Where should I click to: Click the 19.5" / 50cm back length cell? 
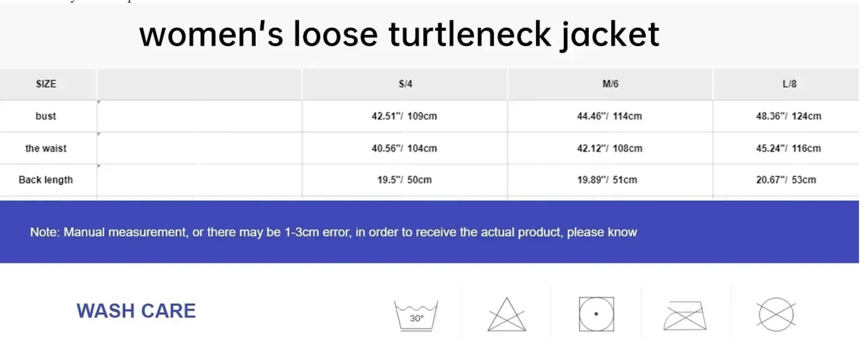tap(404, 180)
